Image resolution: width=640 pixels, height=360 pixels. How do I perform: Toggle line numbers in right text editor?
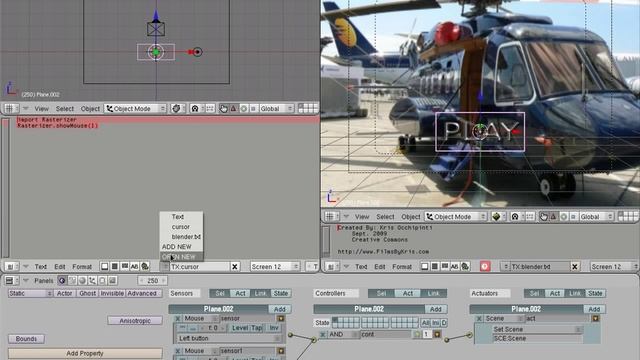[435, 267]
